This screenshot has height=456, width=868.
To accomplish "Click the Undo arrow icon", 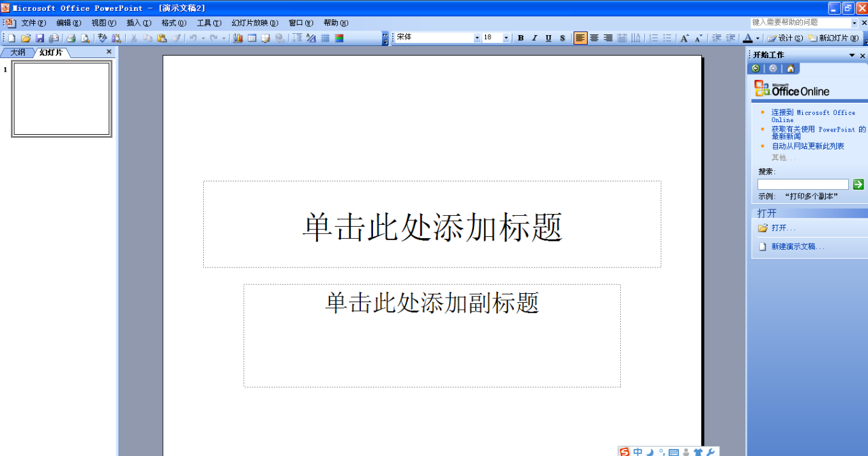I will pos(192,38).
